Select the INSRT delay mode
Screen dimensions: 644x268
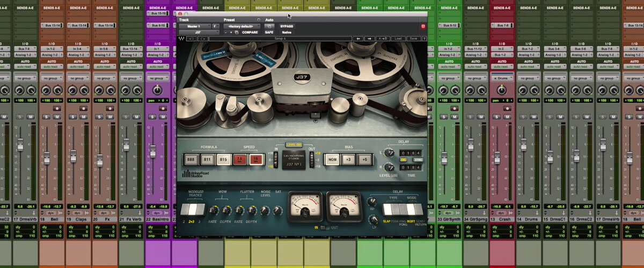coord(411,209)
